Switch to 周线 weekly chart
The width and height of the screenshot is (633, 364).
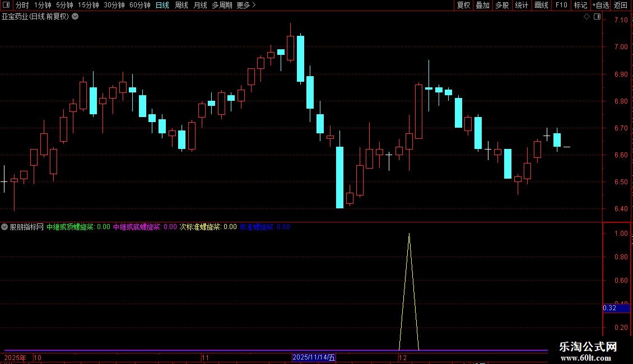(x=181, y=5)
